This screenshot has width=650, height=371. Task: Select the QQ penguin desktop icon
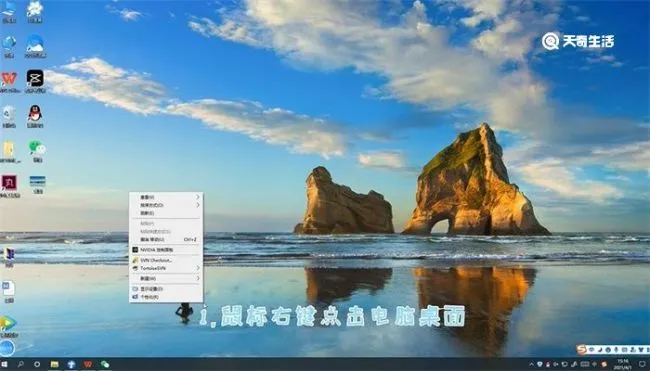(35, 116)
